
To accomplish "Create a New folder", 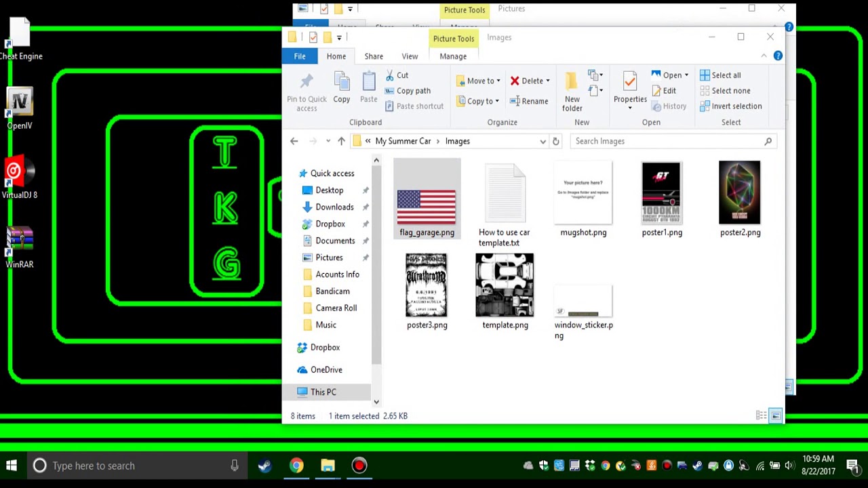I will click(572, 92).
